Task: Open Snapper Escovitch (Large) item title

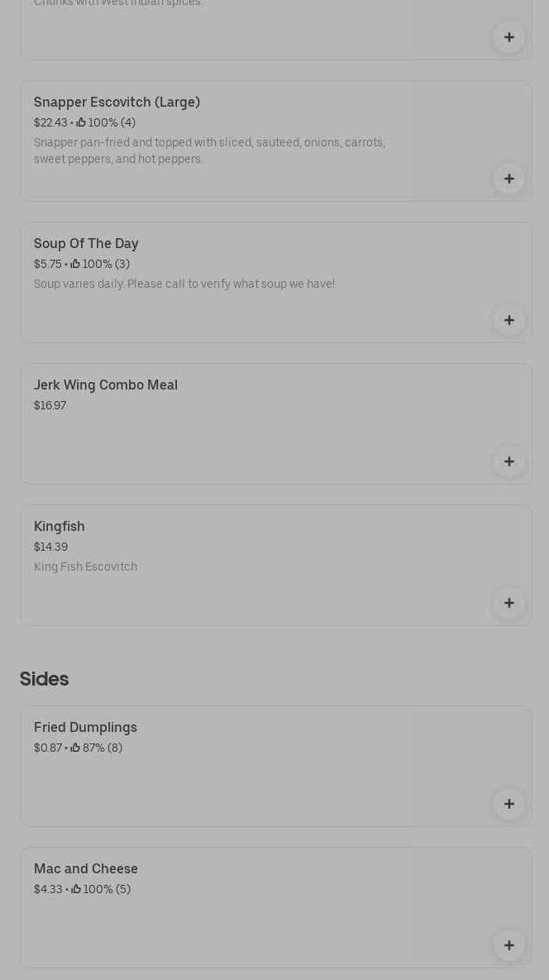Action: point(117,102)
